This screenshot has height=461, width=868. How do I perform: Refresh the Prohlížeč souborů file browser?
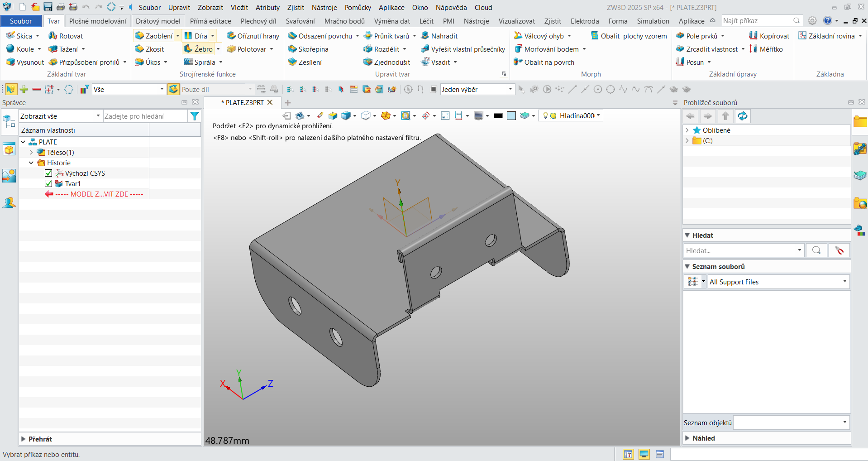click(743, 116)
